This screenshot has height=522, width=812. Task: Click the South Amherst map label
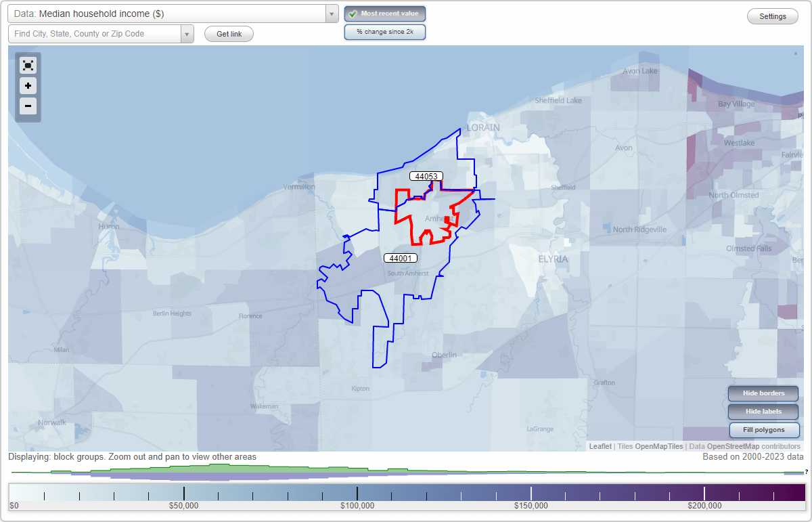(x=408, y=274)
